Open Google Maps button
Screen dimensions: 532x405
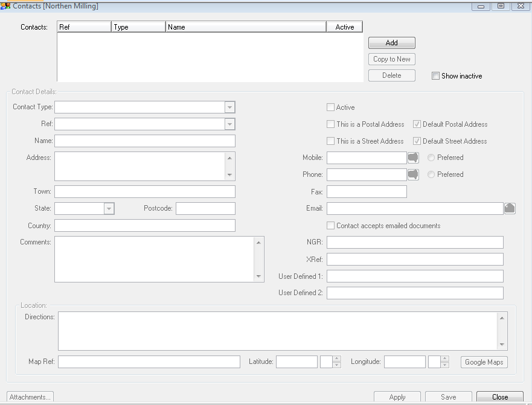pos(484,362)
